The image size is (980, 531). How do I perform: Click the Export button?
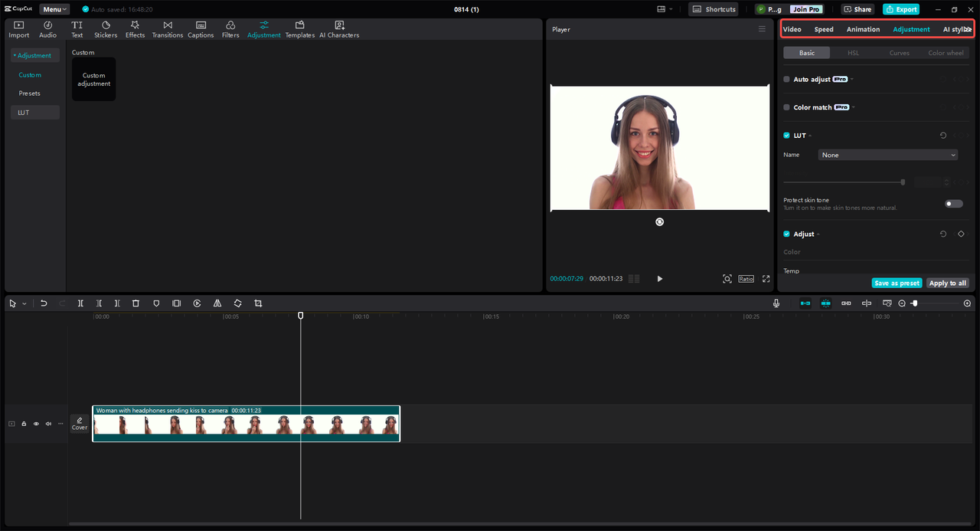[x=901, y=9]
